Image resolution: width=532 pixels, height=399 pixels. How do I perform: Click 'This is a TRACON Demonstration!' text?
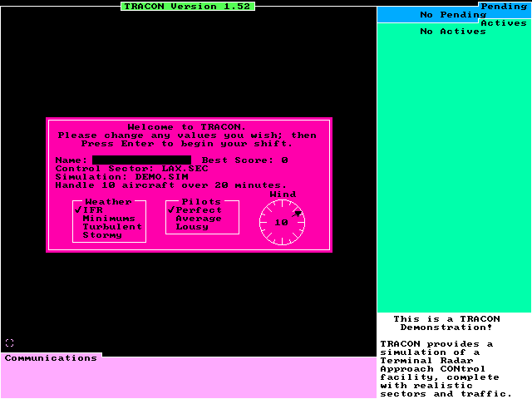point(446,323)
